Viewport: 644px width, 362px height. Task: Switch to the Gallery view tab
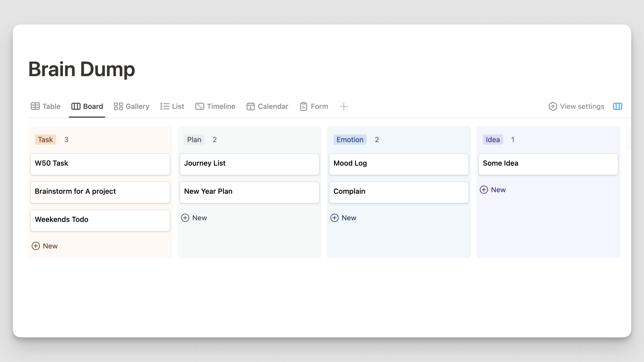pos(131,106)
